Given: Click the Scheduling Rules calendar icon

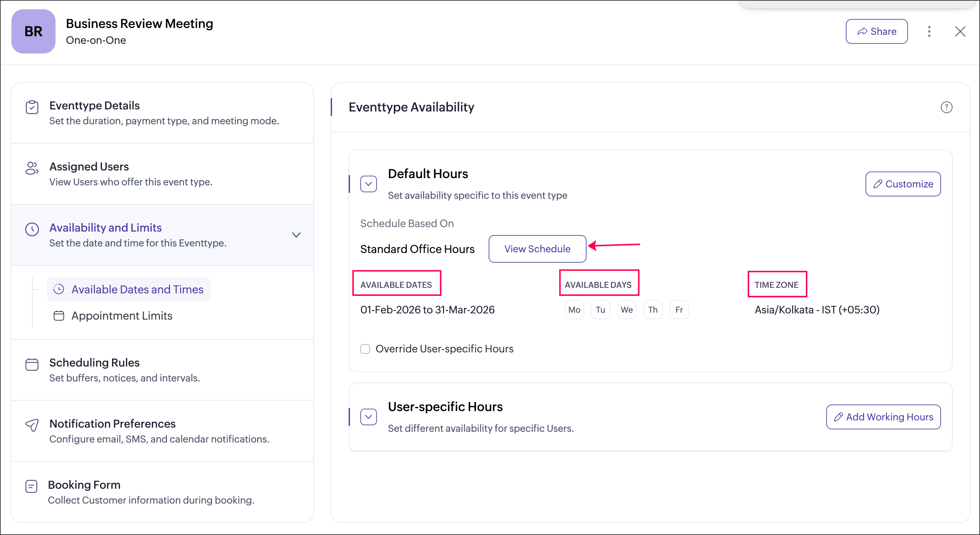Looking at the screenshot, I should click(32, 364).
